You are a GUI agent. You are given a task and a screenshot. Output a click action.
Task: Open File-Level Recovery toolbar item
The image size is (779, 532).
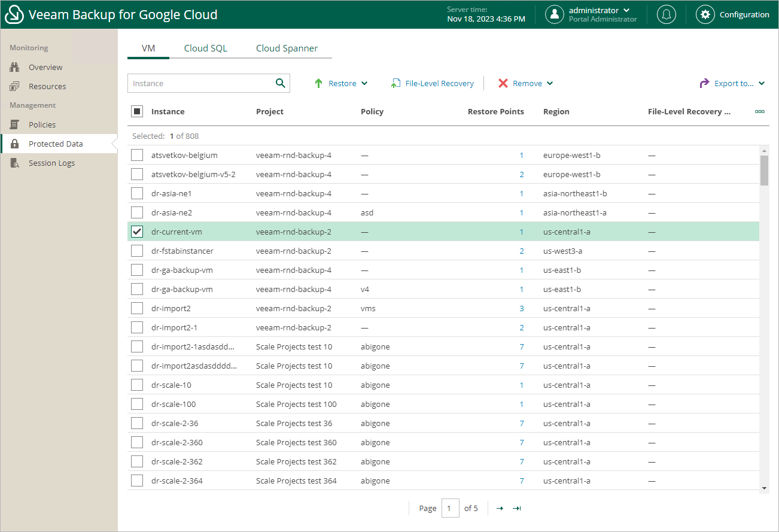coord(433,83)
